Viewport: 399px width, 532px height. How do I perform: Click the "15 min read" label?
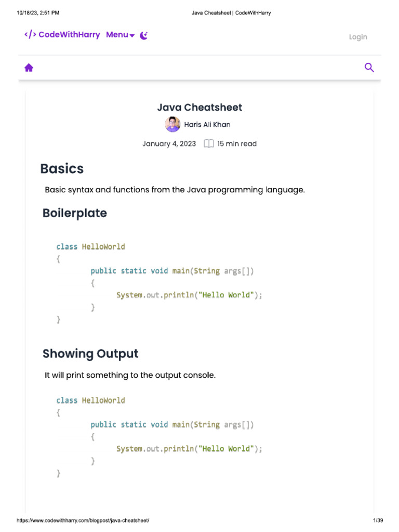[237, 144]
